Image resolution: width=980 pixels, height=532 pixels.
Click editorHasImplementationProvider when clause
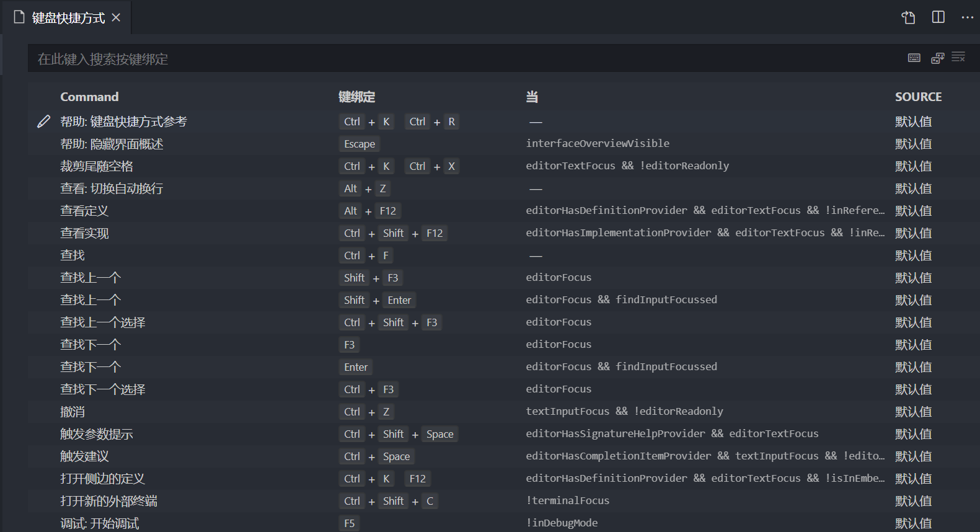point(705,233)
